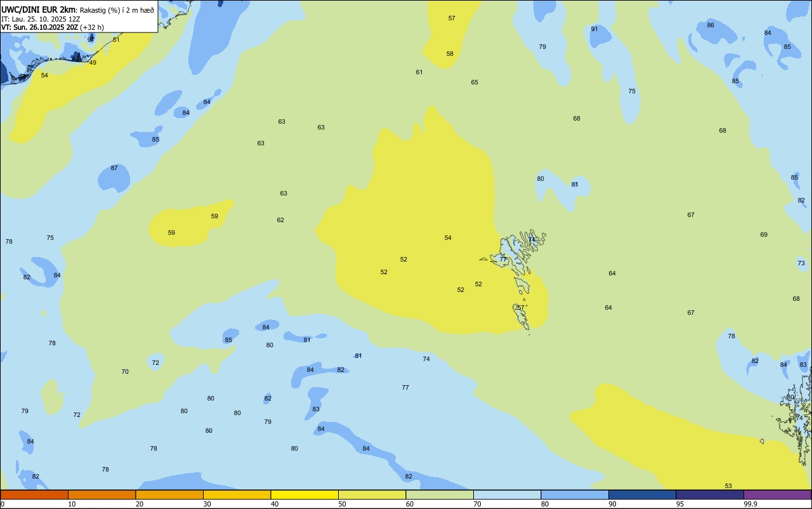This screenshot has height=509, width=812.
Task: Select the 70–80 light blue legend swatch
Action: tap(507, 494)
